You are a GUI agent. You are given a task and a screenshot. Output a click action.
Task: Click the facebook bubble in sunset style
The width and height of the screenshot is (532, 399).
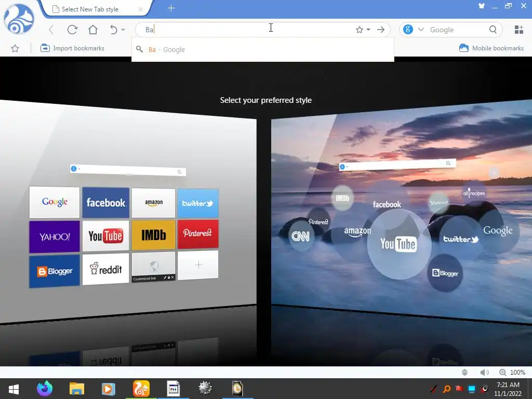coord(387,205)
